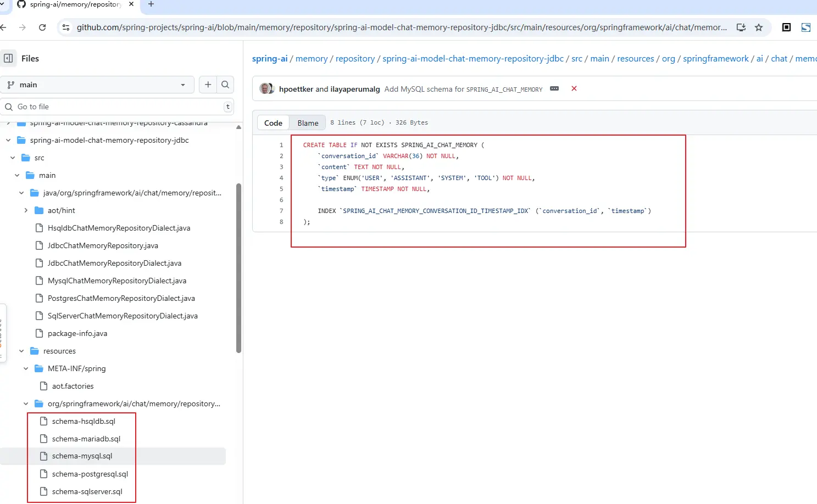817x504 pixels.
Task: Bookmark this page with star icon
Action: point(759,27)
